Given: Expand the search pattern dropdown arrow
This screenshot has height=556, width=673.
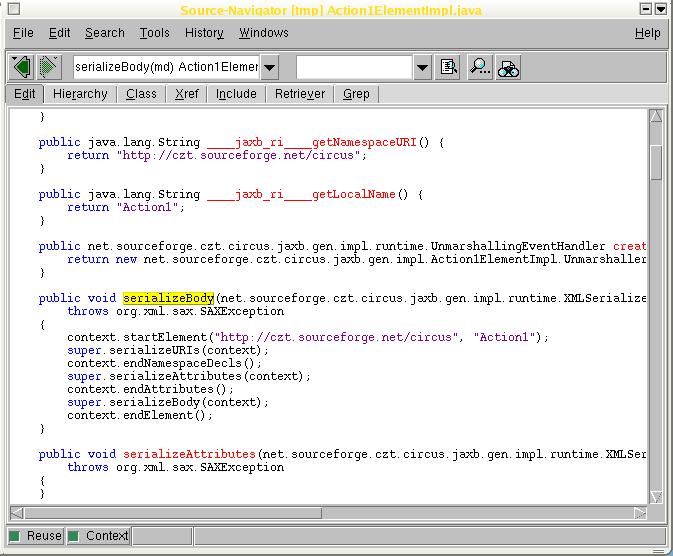Looking at the screenshot, I should pos(422,67).
